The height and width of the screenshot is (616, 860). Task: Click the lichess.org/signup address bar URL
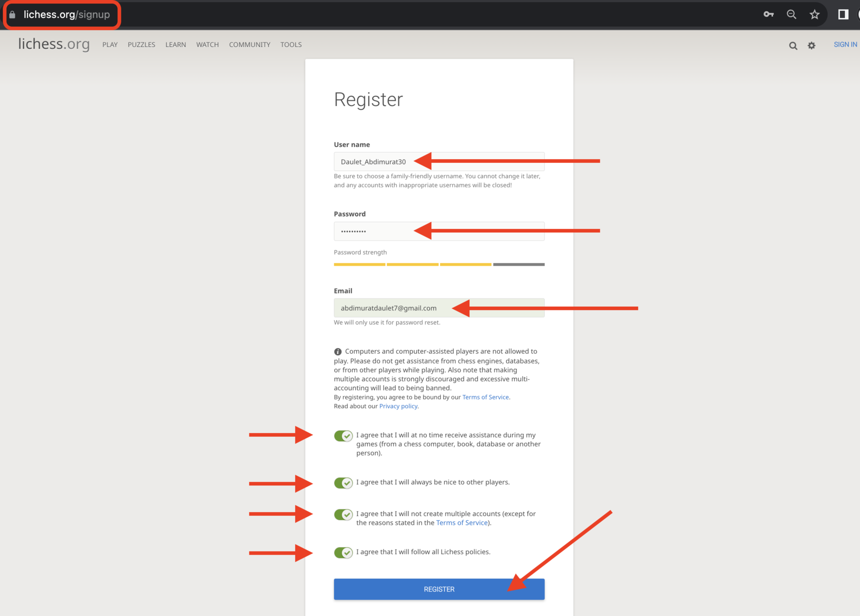tap(67, 14)
